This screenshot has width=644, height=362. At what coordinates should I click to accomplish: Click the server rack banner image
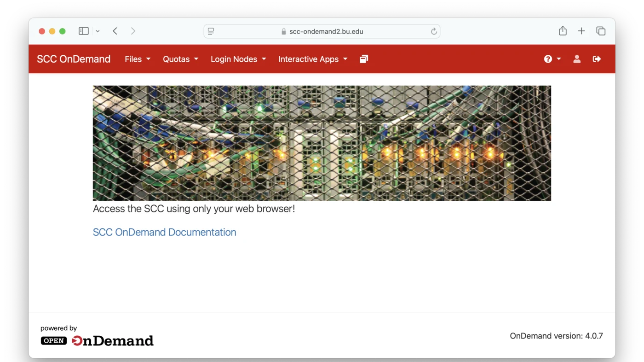coord(322,143)
